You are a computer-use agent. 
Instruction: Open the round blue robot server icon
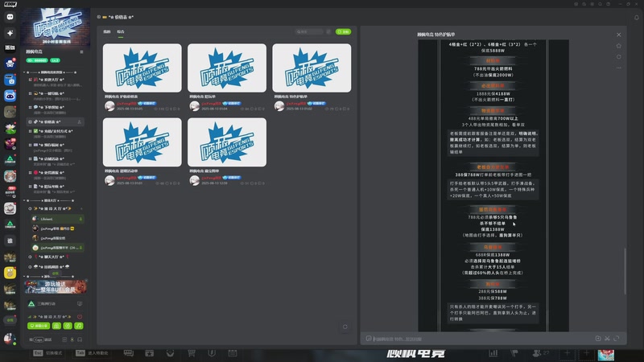click(x=10, y=96)
